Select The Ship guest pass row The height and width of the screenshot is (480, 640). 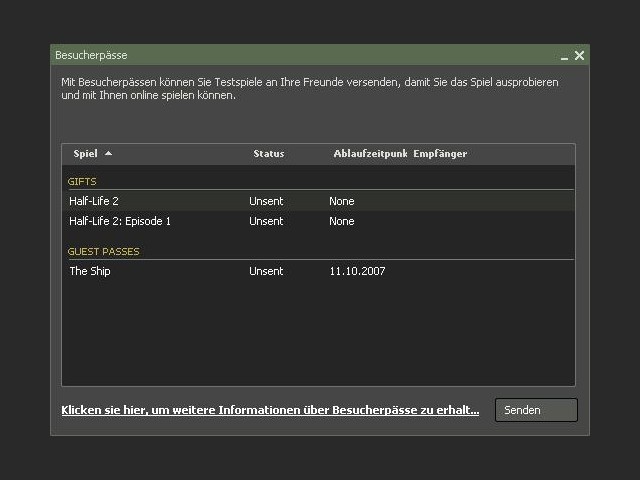pyautogui.click(x=318, y=271)
